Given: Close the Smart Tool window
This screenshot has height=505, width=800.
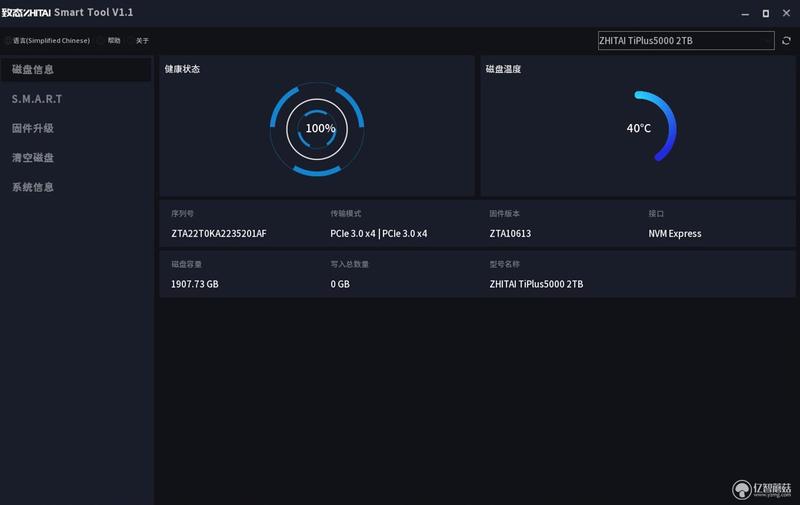Looking at the screenshot, I should [x=786, y=13].
